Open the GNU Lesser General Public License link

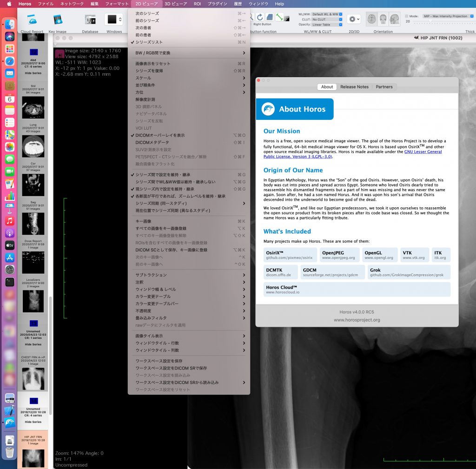point(423,152)
